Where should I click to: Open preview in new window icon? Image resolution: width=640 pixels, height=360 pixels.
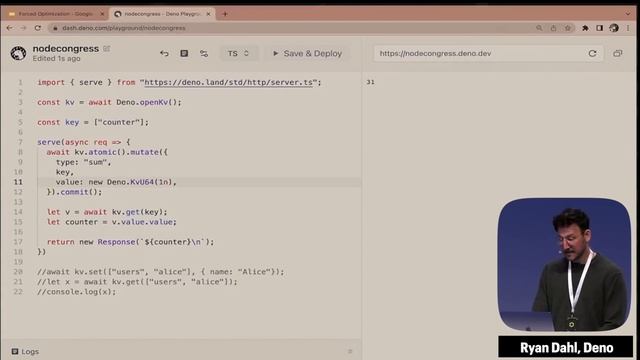click(618, 53)
